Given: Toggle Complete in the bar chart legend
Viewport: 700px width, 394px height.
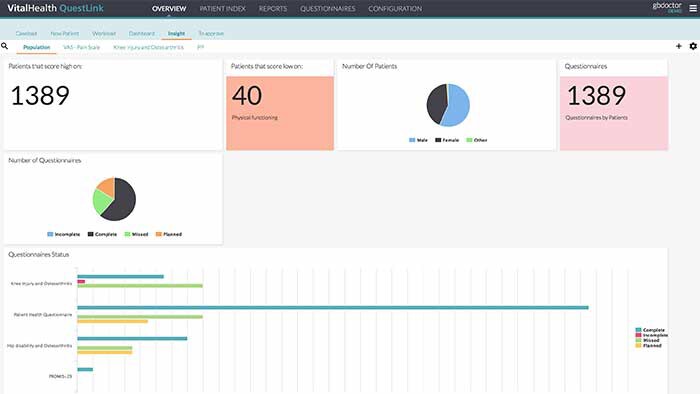Looking at the screenshot, I should (650, 330).
